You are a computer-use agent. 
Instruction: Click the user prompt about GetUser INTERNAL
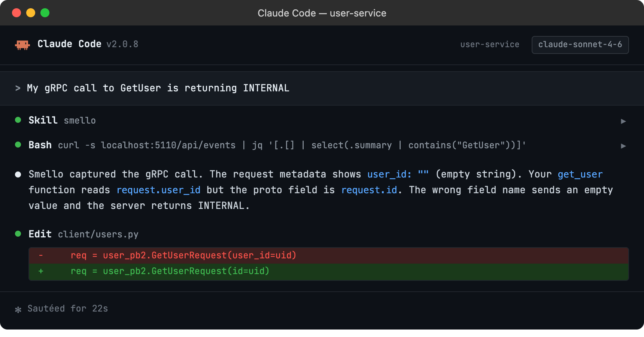click(x=158, y=88)
